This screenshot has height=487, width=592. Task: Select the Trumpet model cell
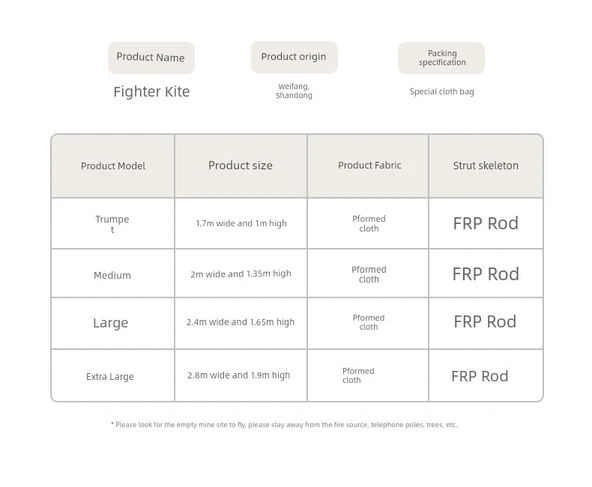(113, 223)
